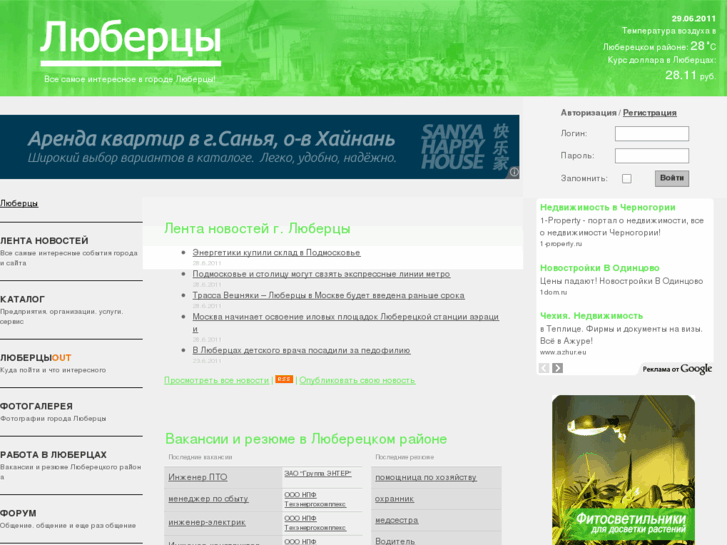The image size is (727, 545).
Task: Open ЛЕНТА НОВОСТЕЙ menu section
Action: click(x=44, y=241)
